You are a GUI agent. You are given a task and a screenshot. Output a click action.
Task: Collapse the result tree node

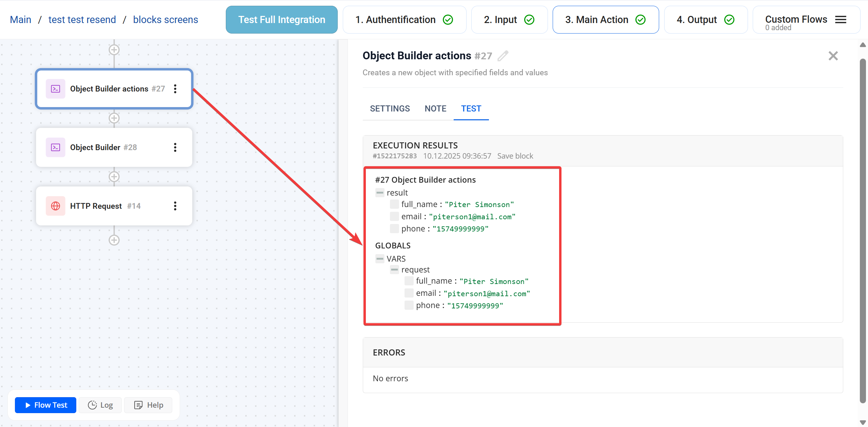(380, 193)
